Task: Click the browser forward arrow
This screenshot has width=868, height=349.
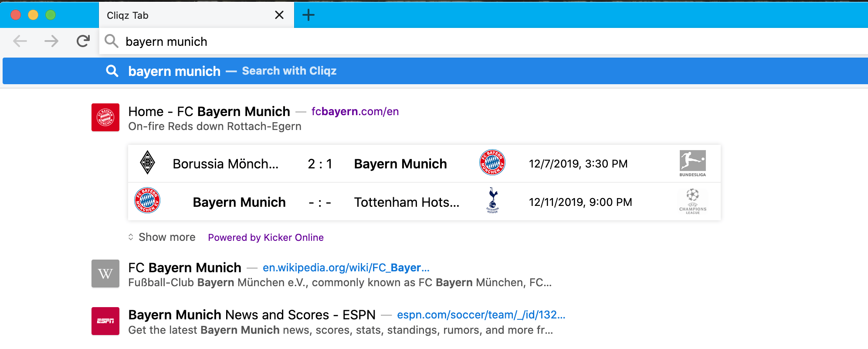Action: pos(51,41)
